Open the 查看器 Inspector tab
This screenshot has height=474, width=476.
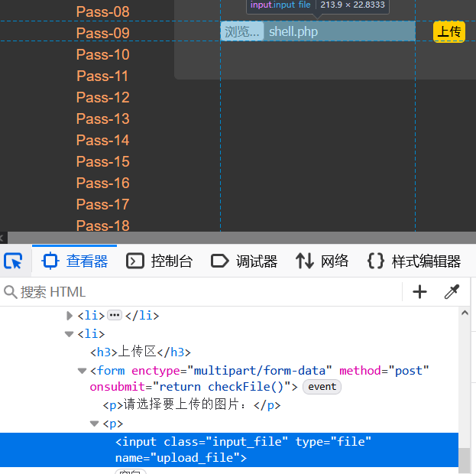(x=75, y=261)
